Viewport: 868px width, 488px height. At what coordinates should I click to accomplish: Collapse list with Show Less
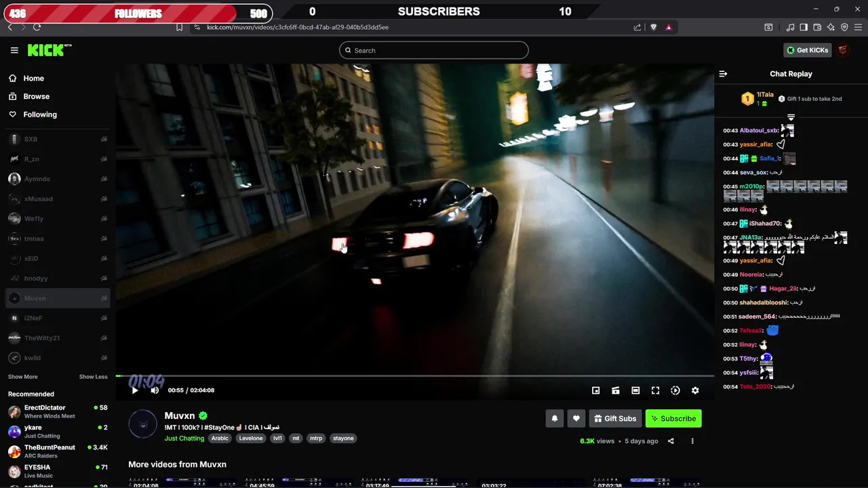[93, 377]
